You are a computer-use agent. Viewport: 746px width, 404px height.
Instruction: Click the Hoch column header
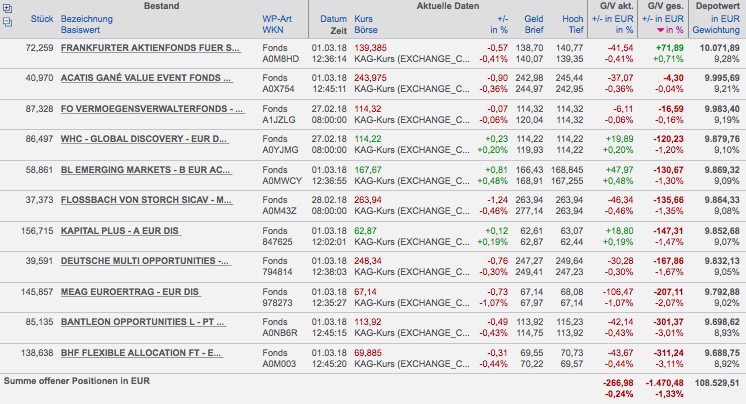573,19
